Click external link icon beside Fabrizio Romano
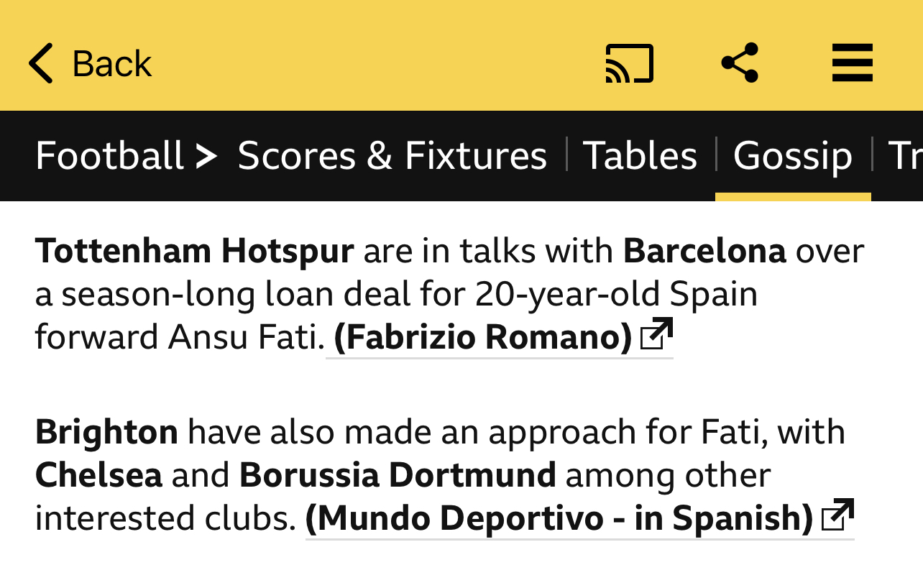923x588 pixels. [657, 334]
